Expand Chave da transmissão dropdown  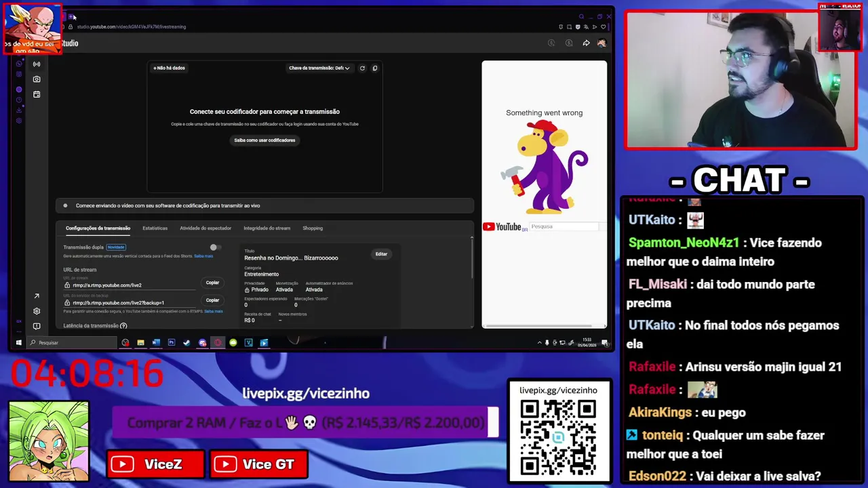point(319,68)
